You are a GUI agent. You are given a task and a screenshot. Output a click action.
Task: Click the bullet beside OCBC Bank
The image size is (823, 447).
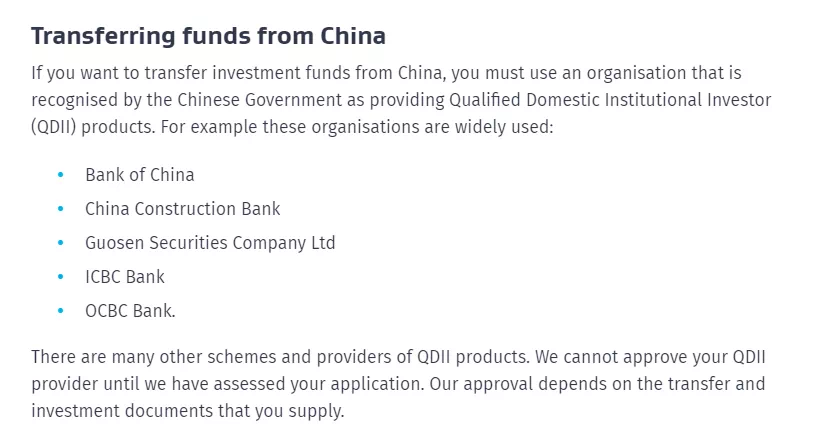(x=60, y=311)
